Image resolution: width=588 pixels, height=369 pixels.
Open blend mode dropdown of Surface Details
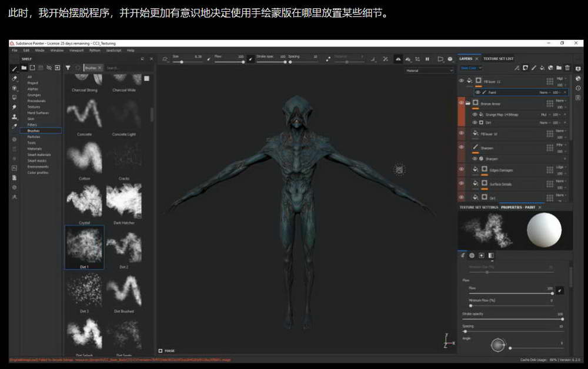tap(561, 182)
